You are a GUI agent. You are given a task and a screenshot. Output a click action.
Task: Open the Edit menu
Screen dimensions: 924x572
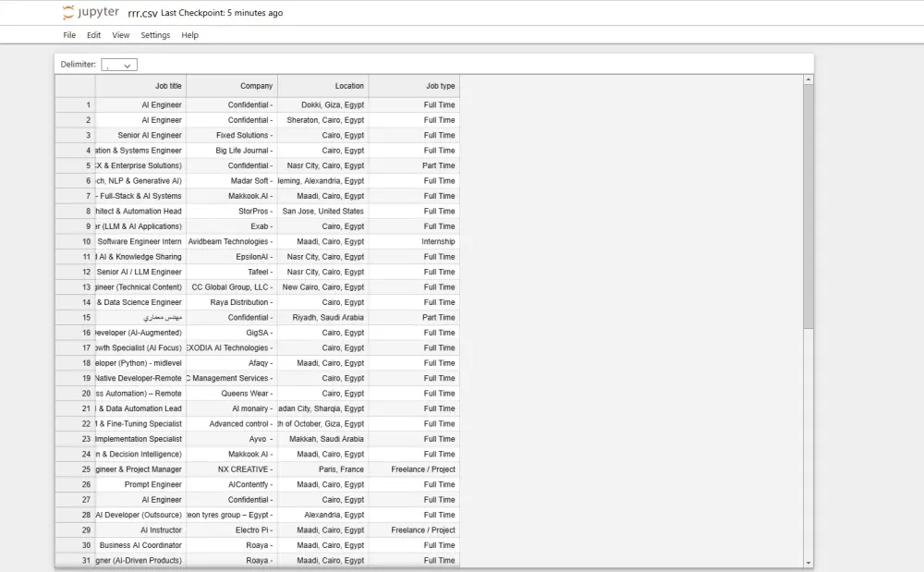(93, 35)
